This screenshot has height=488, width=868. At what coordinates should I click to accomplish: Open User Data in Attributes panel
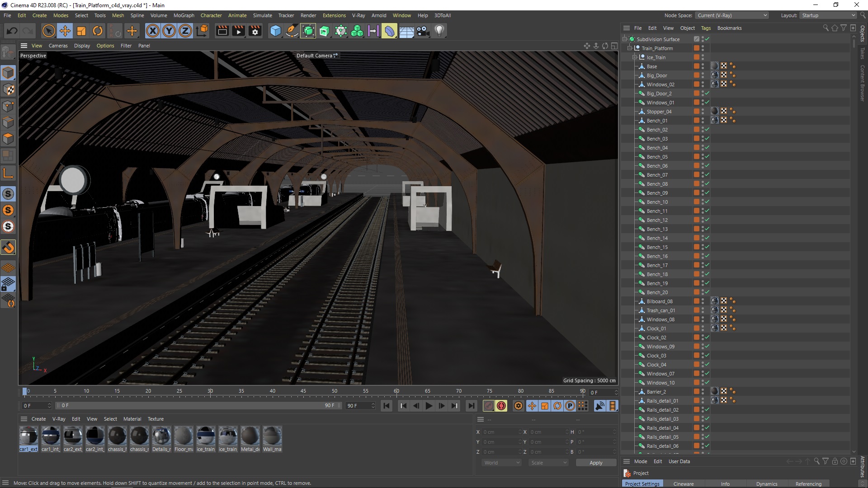click(679, 461)
